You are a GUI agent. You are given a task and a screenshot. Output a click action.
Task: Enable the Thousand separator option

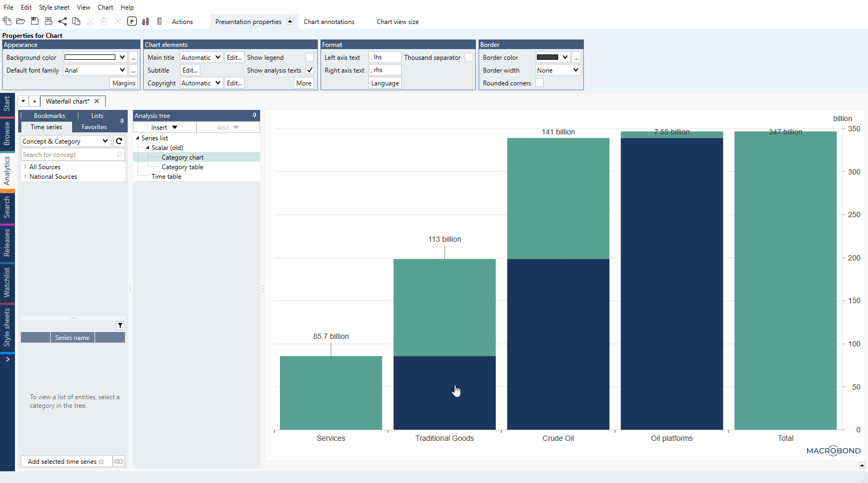(470, 57)
